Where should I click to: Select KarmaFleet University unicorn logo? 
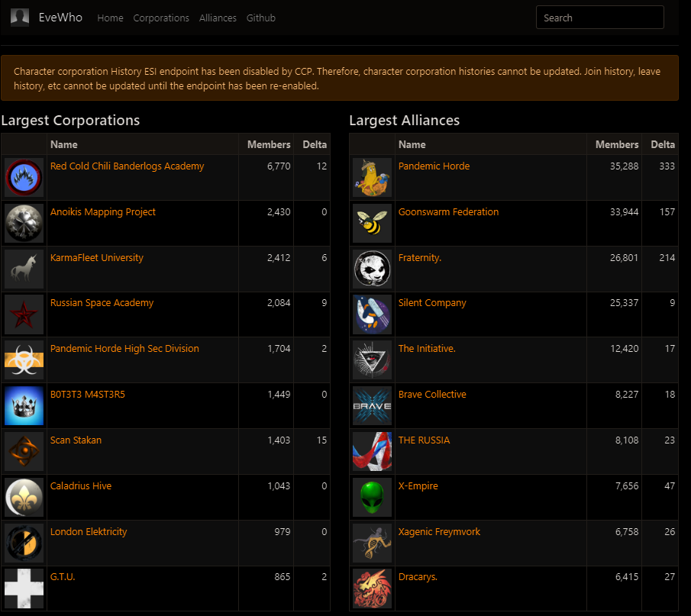[x=24, y=269]
